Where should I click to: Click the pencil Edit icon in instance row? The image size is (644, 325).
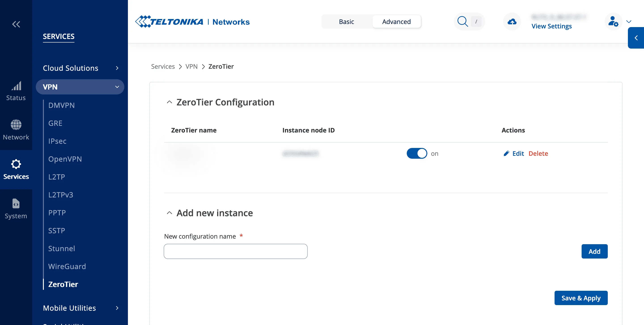[506, 153]
